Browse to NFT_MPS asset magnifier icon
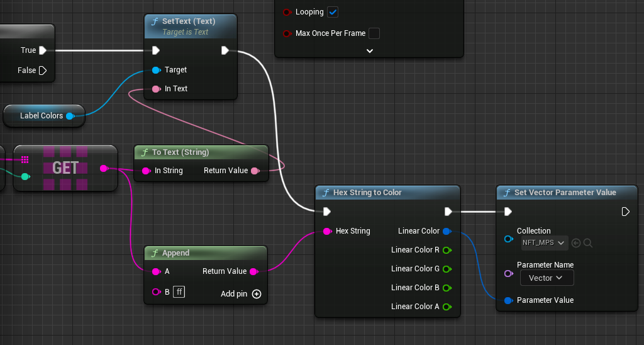The width and height of the screenshot is (644, 345). coord(588,243)
